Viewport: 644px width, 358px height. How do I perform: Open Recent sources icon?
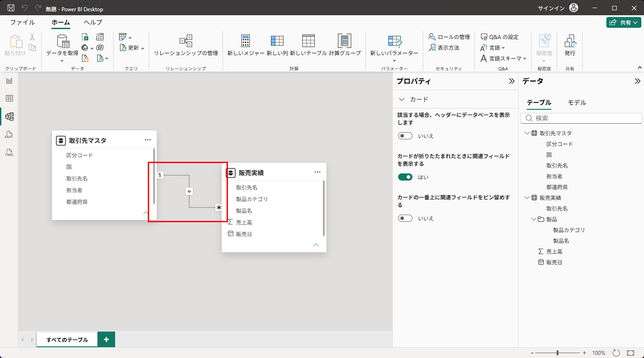(100, 58)
